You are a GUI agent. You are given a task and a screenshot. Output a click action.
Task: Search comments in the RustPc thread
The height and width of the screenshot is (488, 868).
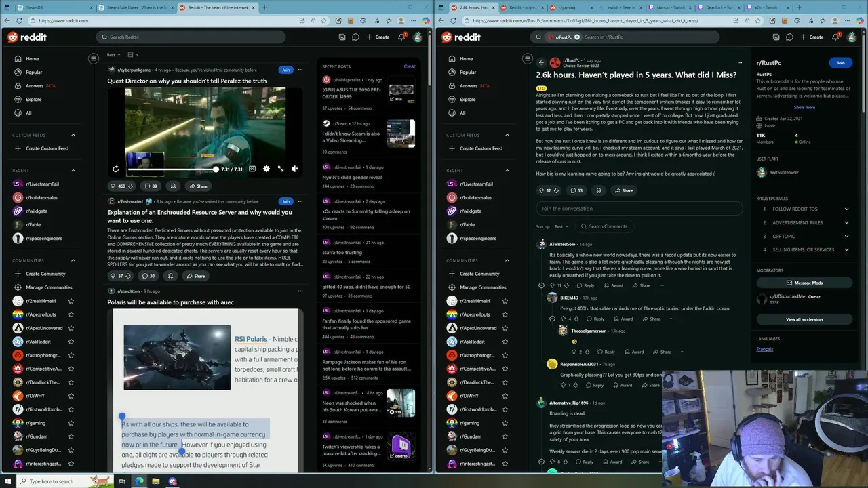604,226
